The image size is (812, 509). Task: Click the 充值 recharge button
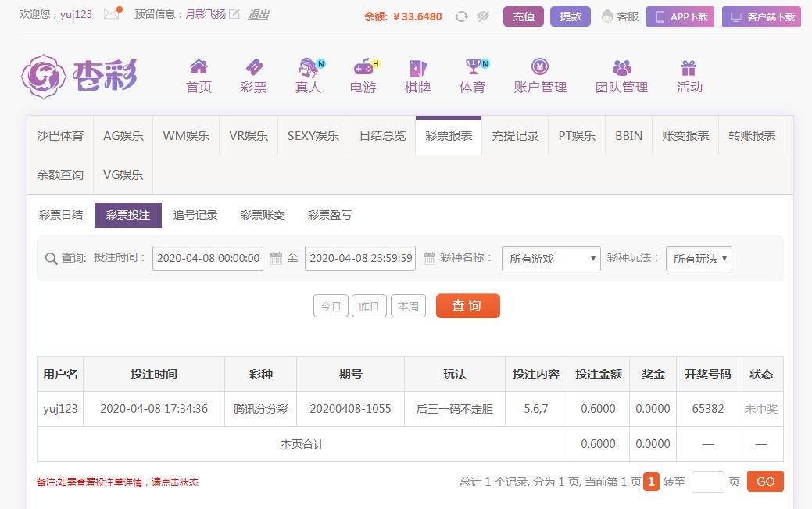pos(524,16)
